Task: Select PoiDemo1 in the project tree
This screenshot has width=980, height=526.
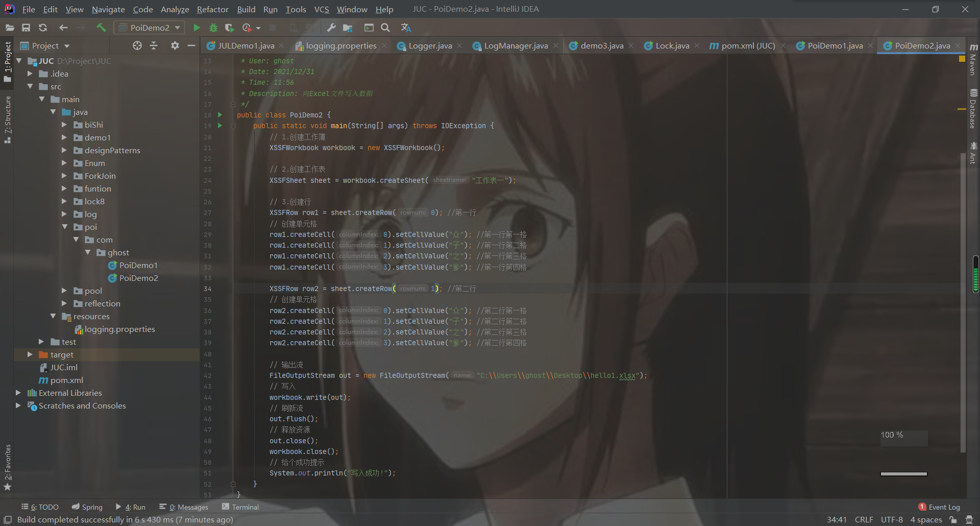Action: click(x=138, y=265)
